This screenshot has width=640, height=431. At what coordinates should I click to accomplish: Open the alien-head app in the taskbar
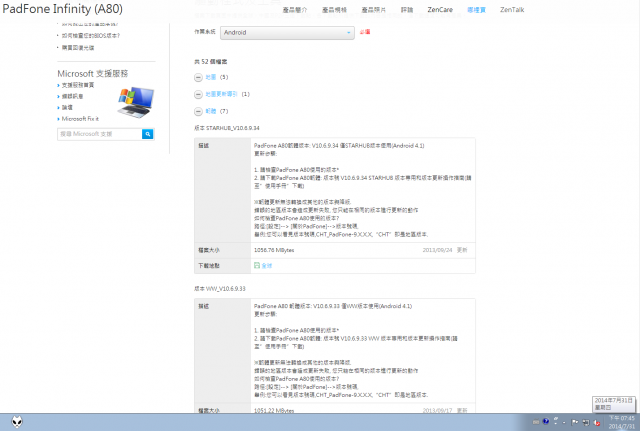tap(17, 422)
